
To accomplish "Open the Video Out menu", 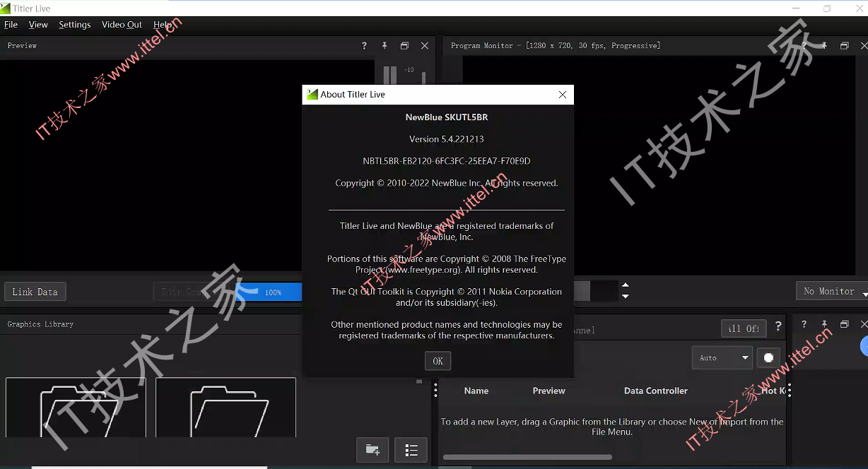I will tap(122, 25).
